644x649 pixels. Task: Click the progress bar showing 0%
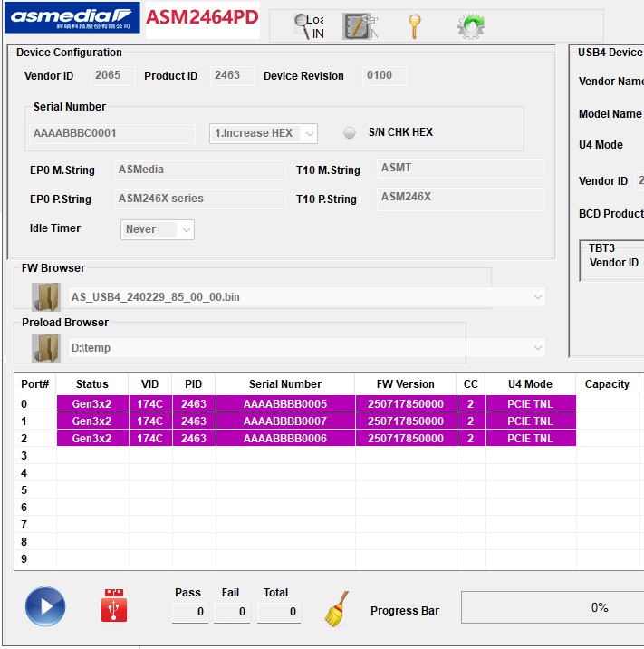(x=553, y=607)
